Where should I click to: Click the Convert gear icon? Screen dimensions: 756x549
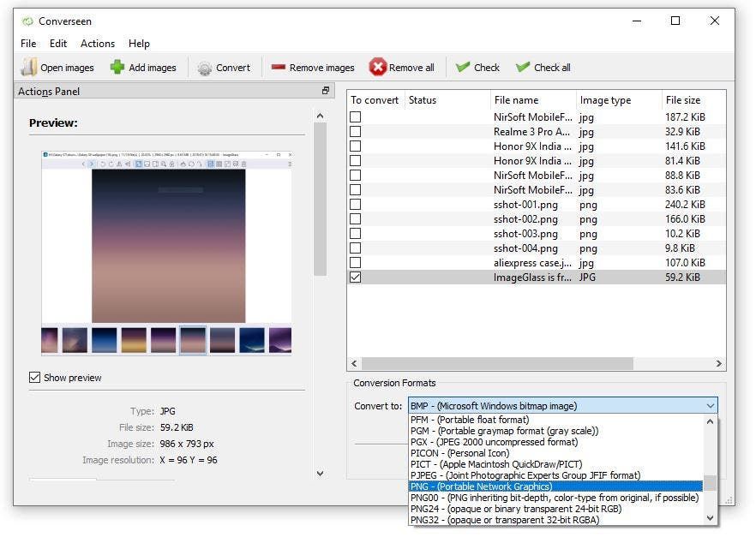[204, 68]
